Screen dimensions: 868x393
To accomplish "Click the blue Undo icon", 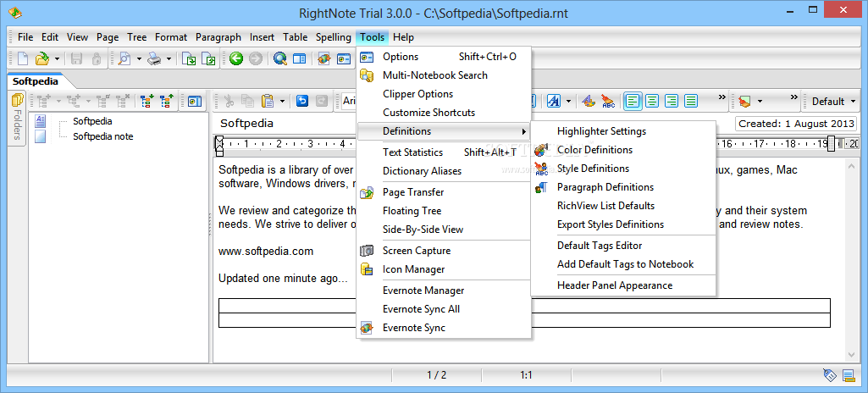I will [x=302, y=102].
